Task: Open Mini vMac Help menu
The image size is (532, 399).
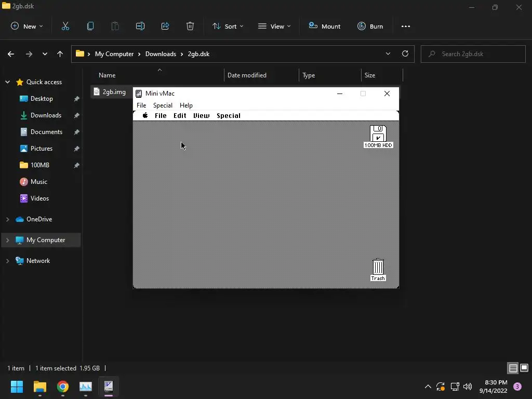Action: click(186, 105)
